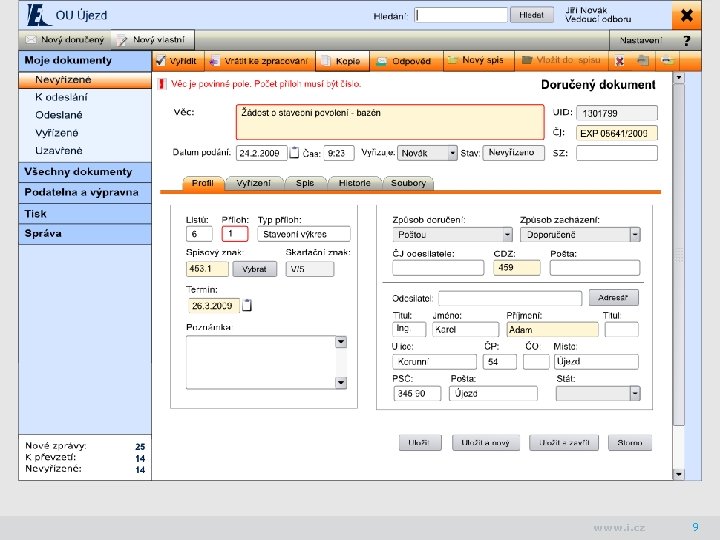Expand the Stát dropdown
The height and width of the screenshot is (540, 720).
click(635, 393)
